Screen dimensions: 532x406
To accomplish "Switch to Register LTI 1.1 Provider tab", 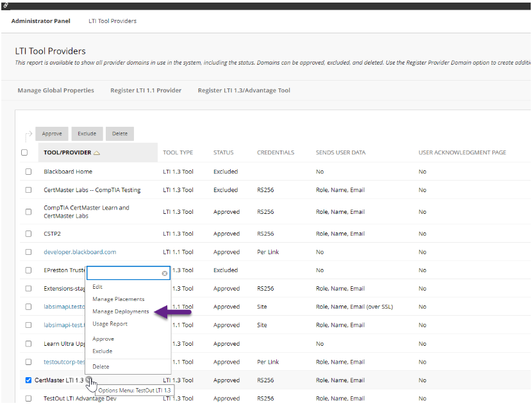I will pyautogui.click(x=145, y=90).
